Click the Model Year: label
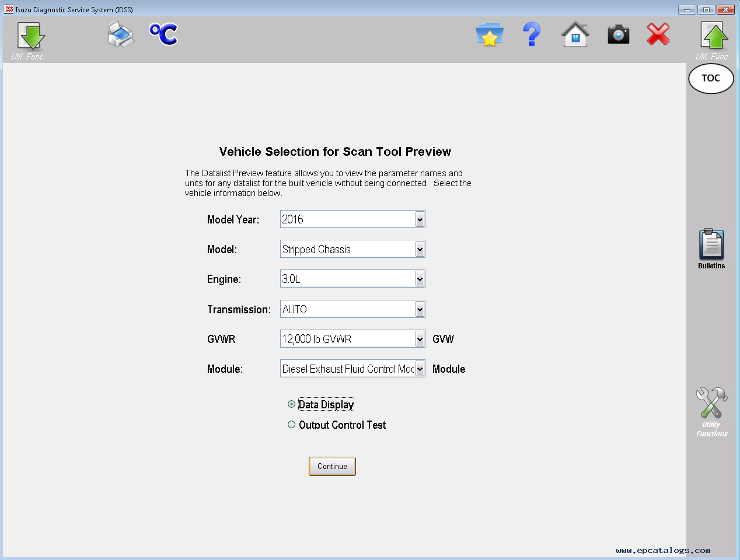The width and height of the screenshot is (740, 560). (x=233, y=220)
